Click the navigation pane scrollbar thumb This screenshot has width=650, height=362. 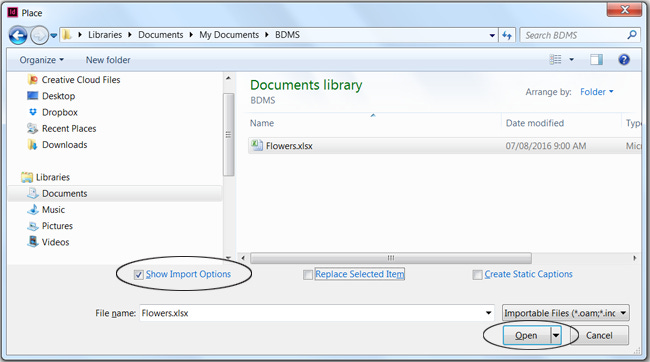(228, 135)
